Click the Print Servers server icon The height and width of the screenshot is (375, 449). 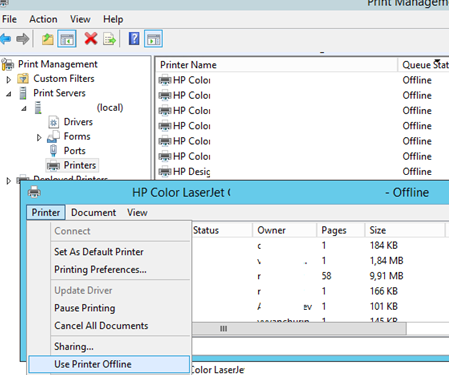coord(23,93)
